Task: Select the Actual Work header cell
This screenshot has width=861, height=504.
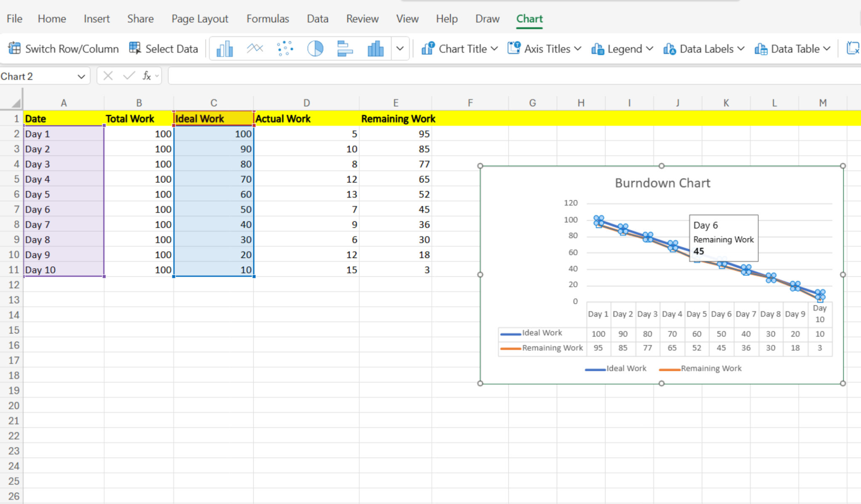Action: (306, 119)
